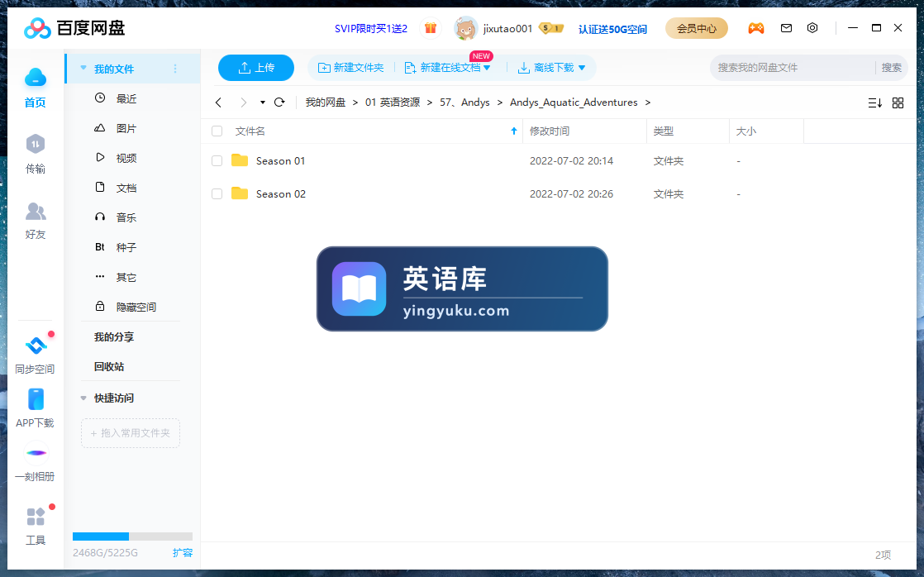Open the sort order icon

tap(874, 103)
